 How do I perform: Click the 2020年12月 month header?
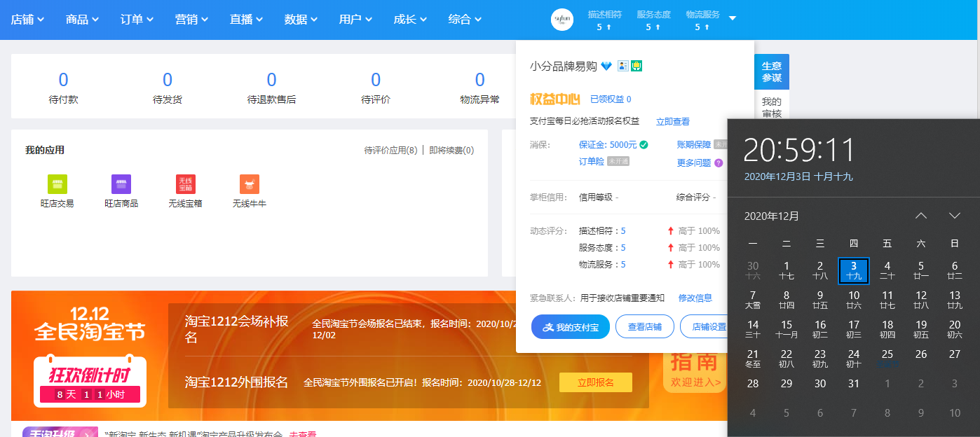[772, 216]
